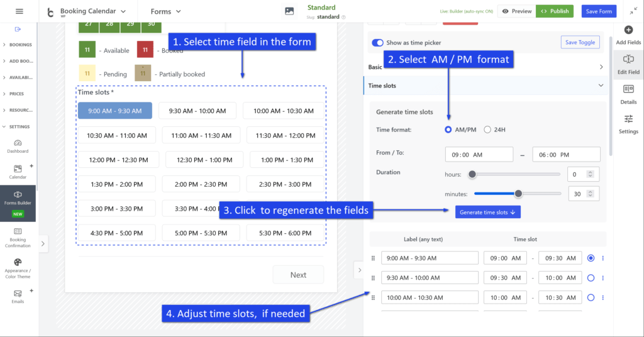
Task: Click the fullscreen collapse arrows icon
Action: click(x=633, y=11)
